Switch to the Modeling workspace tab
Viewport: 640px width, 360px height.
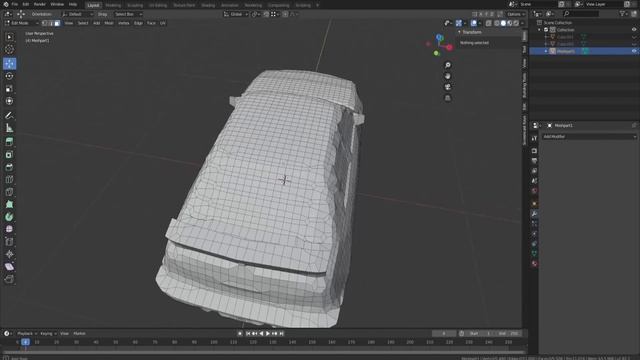pyautogui.click(x=113, y=5)
